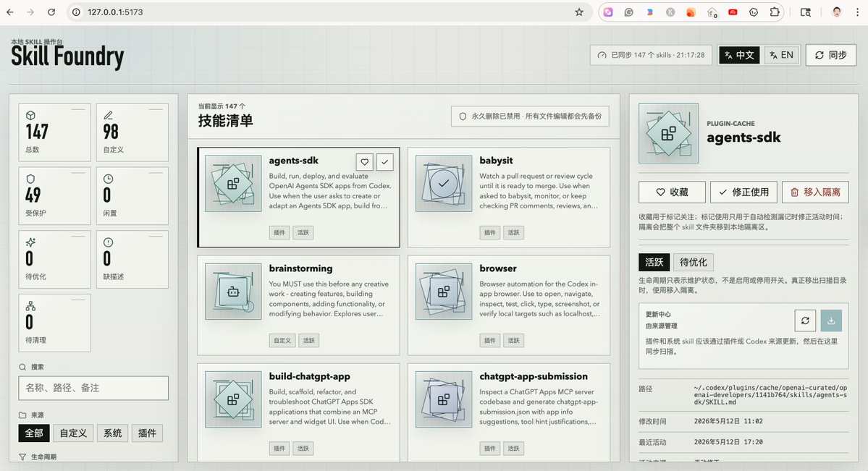Click the browser profile avatar
Image resolution: width=868 pixels, height=471 pixels.
tap(836, 12)
